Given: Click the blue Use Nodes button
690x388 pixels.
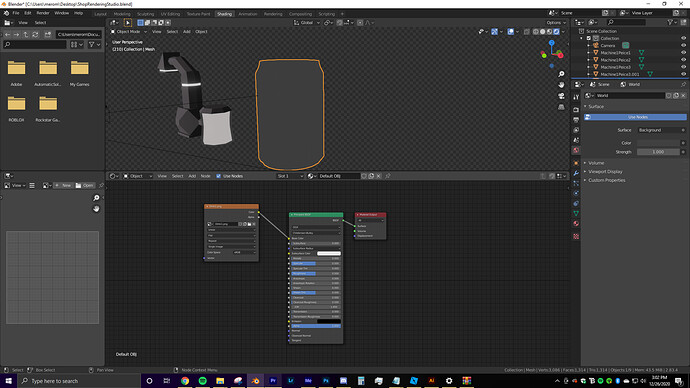Looking at the screenshot, I should 635,117.
